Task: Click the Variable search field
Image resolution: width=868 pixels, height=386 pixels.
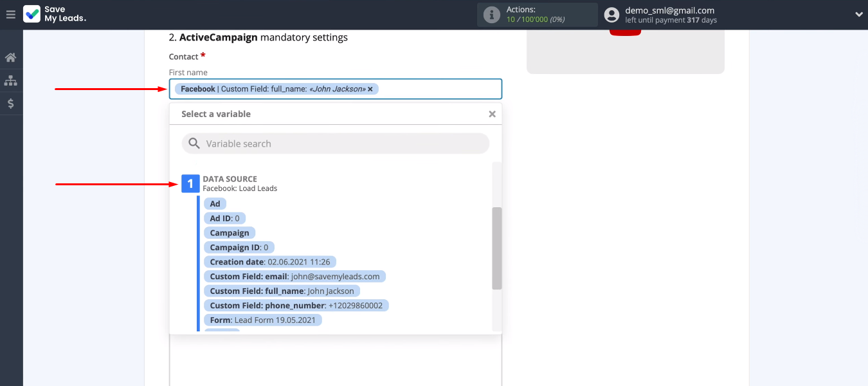Action: point(336,143)
